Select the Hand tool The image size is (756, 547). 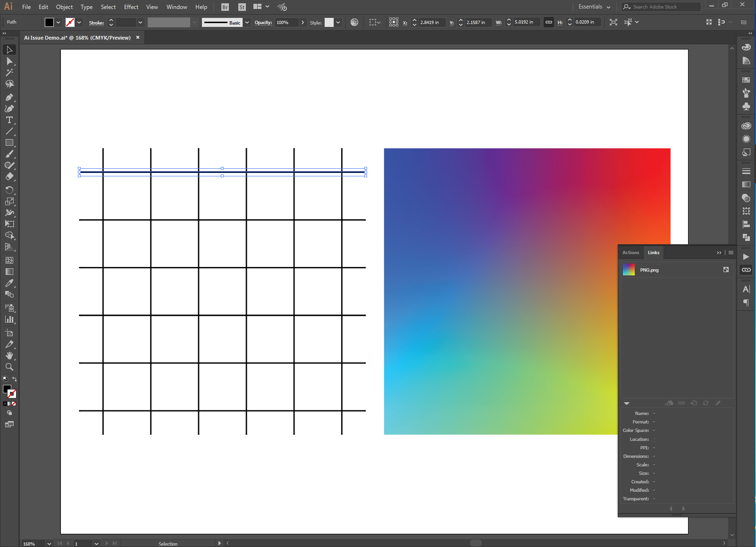9,356
